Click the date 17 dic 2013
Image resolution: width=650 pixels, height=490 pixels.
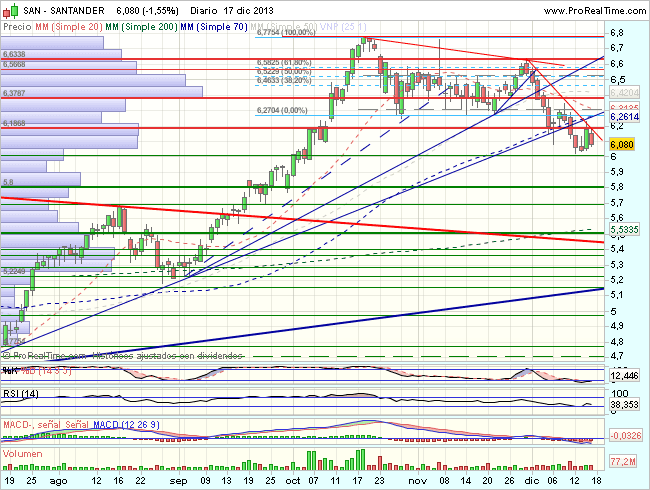tap(248, 11)
